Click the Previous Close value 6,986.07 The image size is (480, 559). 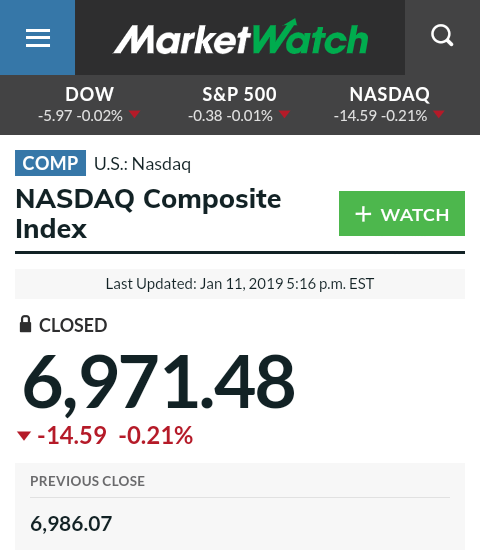[x=71, y=524]
